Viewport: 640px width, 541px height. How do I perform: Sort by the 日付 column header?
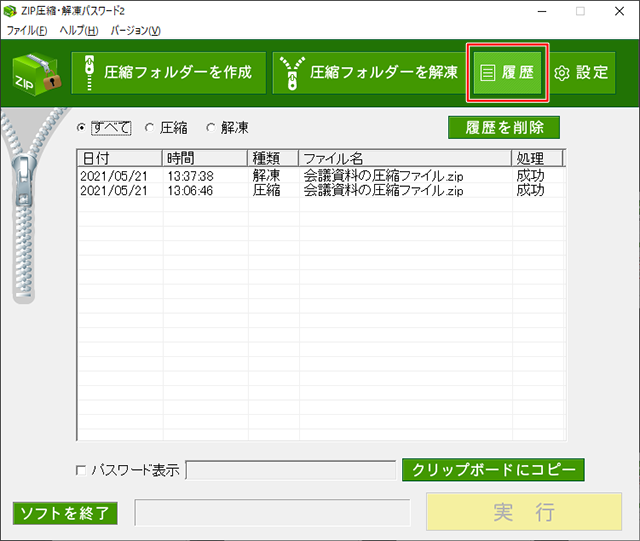click(120, 158)
